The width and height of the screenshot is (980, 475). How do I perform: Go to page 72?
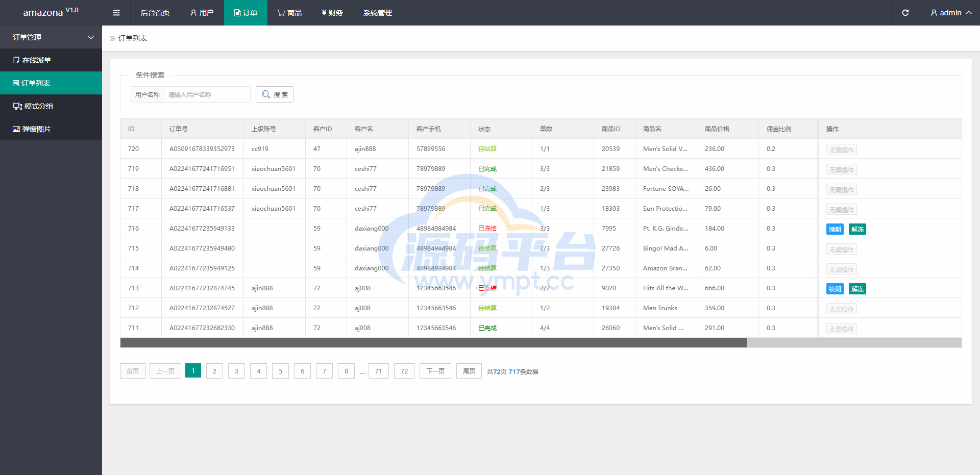(404, 371)
